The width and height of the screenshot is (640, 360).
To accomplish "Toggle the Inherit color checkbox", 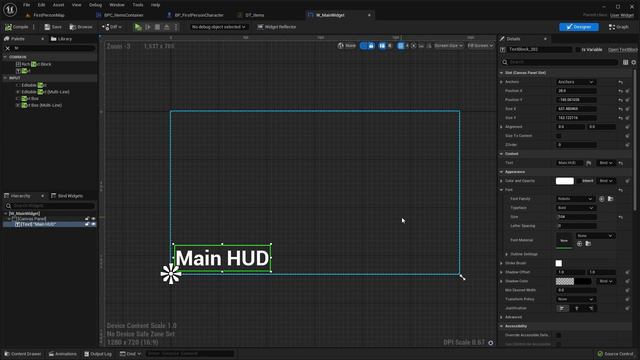I will coord(579,181).
